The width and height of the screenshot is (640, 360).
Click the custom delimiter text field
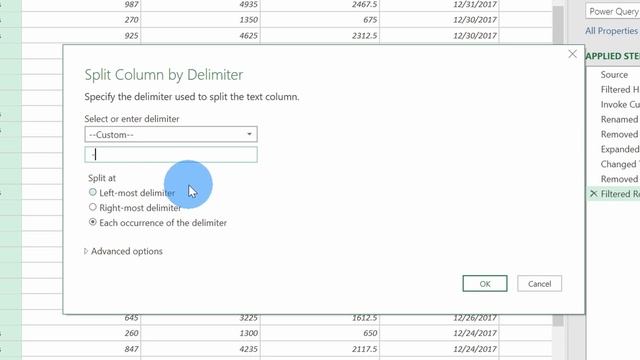tap(171, 155)
